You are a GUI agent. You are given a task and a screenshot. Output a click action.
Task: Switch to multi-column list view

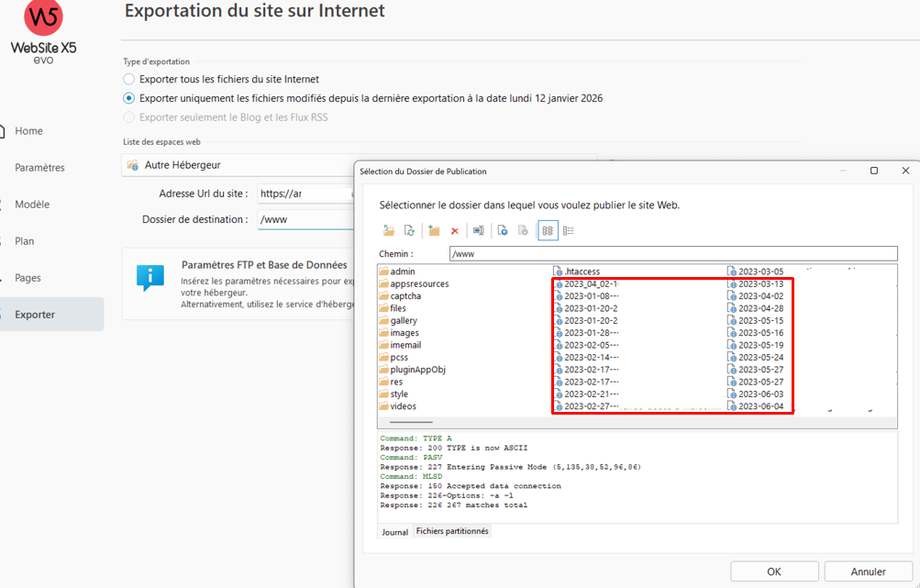(548, 230)
